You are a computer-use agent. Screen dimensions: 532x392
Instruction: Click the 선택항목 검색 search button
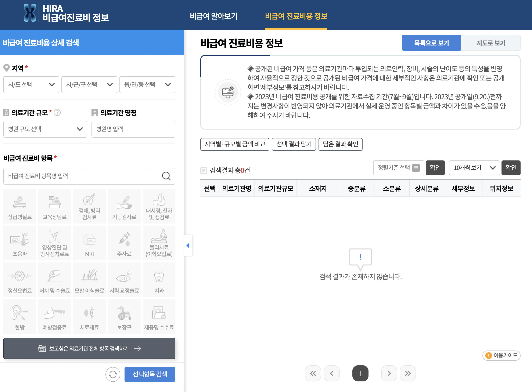point(150,374)
